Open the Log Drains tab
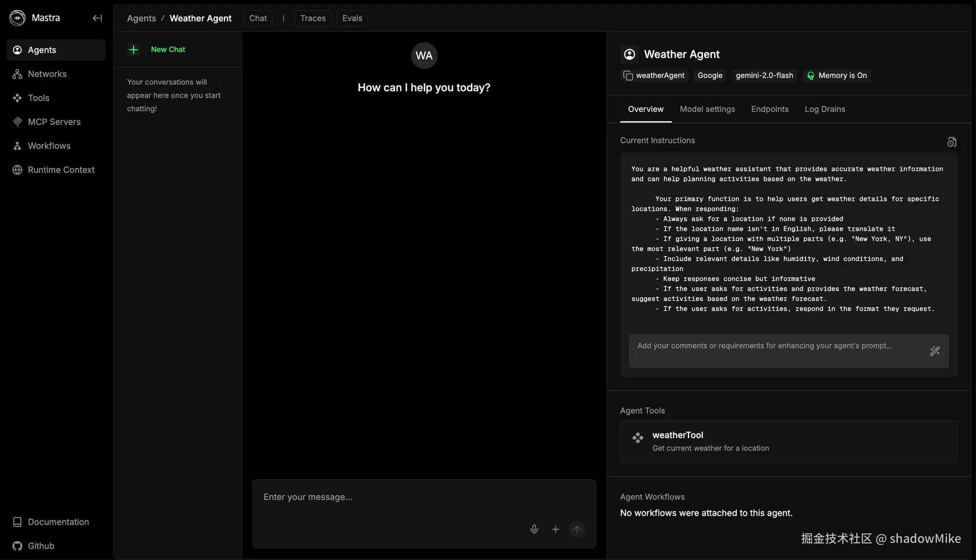 824,109
